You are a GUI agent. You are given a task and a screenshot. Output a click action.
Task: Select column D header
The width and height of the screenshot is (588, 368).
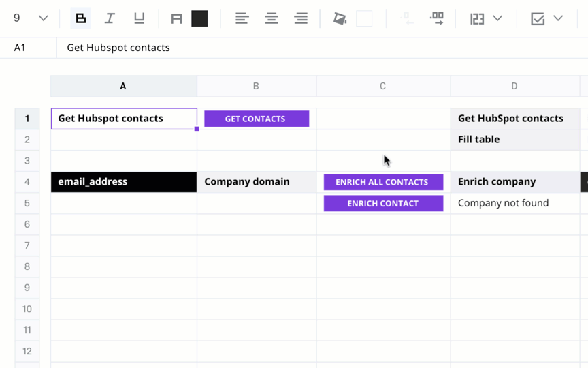coord(515,86)
